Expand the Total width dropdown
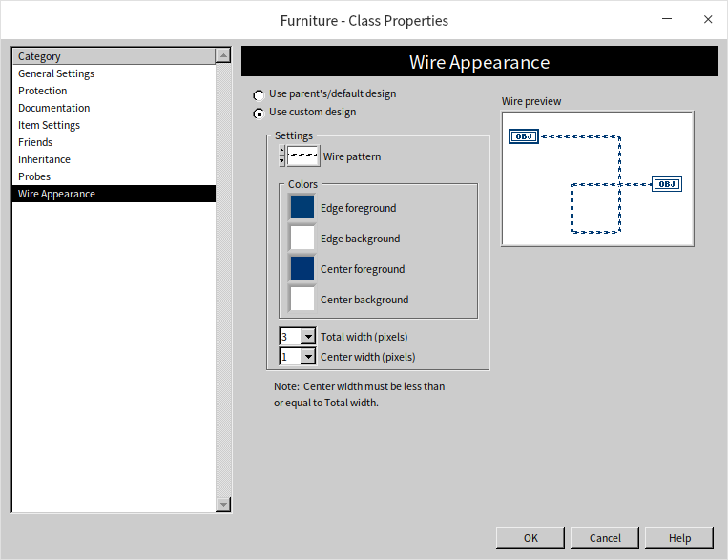 307,337
